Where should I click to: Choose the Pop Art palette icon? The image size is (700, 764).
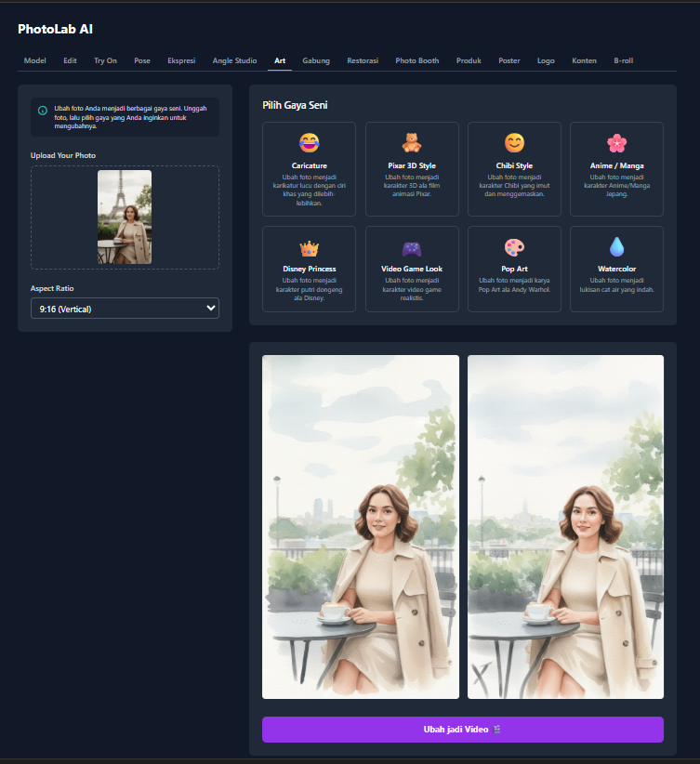[x=514, y=248]
